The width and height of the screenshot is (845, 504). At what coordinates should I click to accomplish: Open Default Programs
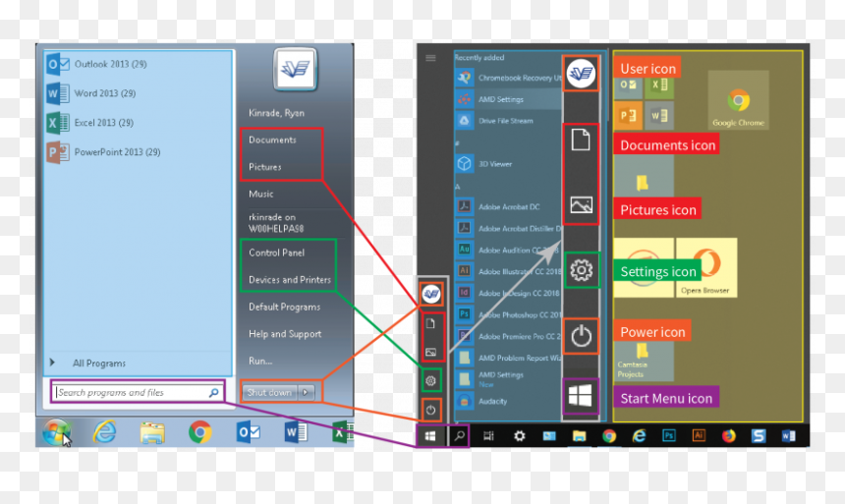pyautogui.click(x=285, y=307)
